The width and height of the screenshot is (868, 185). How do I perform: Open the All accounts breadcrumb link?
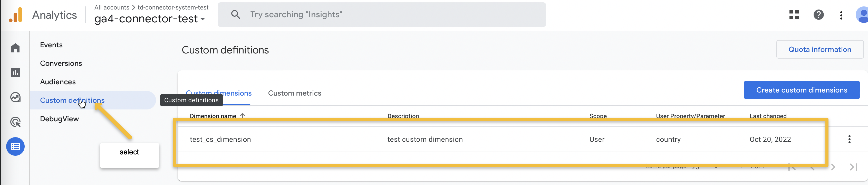click(112, 7)
